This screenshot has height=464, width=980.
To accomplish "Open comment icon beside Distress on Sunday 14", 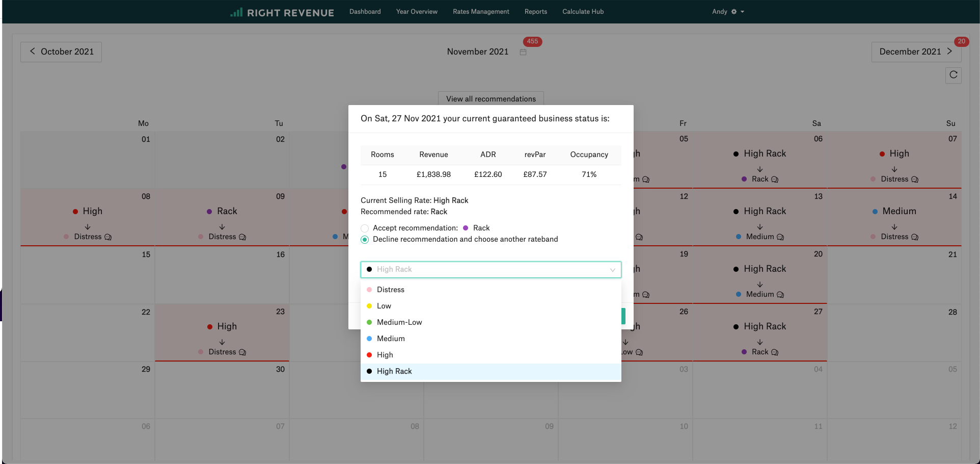I will (915, 237).
